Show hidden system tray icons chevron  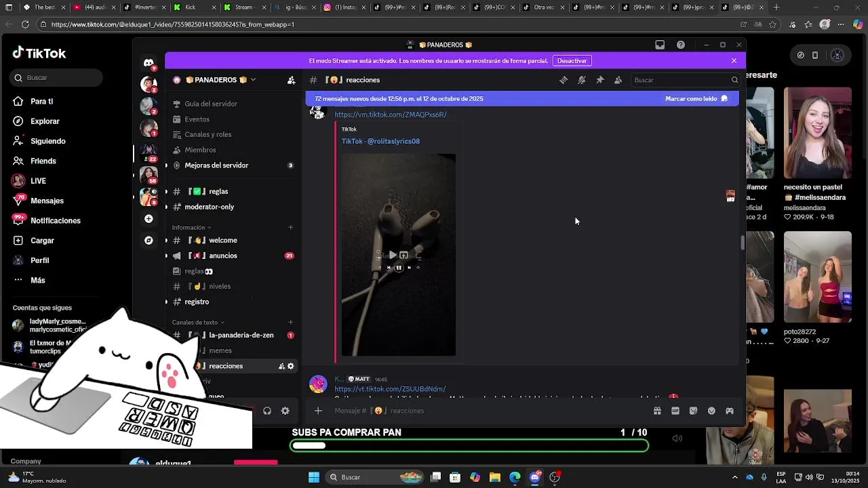[734, 477]
